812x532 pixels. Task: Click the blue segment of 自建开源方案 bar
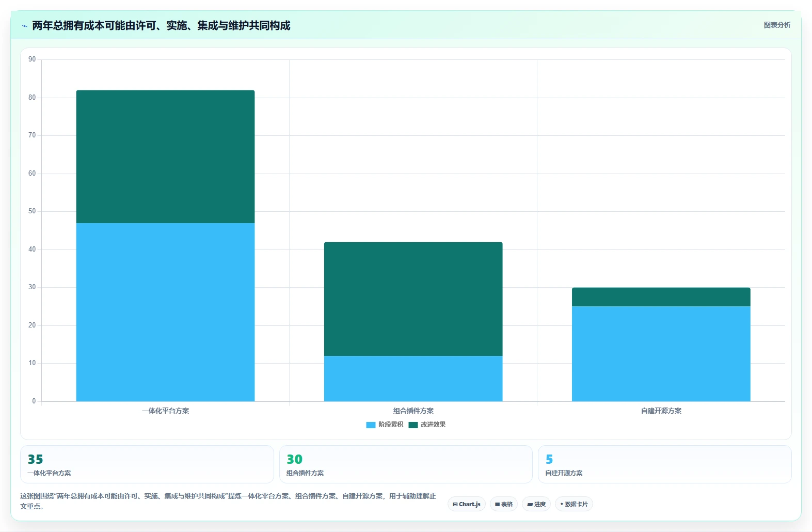661,354
